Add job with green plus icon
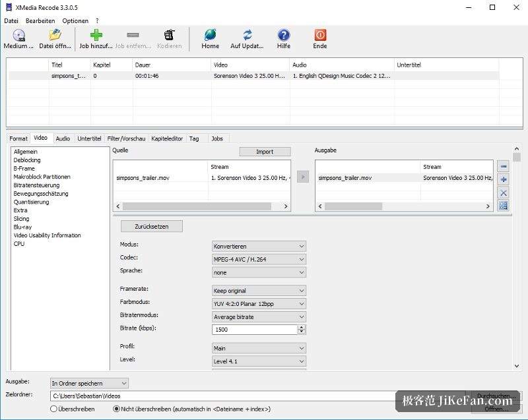This screenshot has width=528, height=420. tap(96, 35)
